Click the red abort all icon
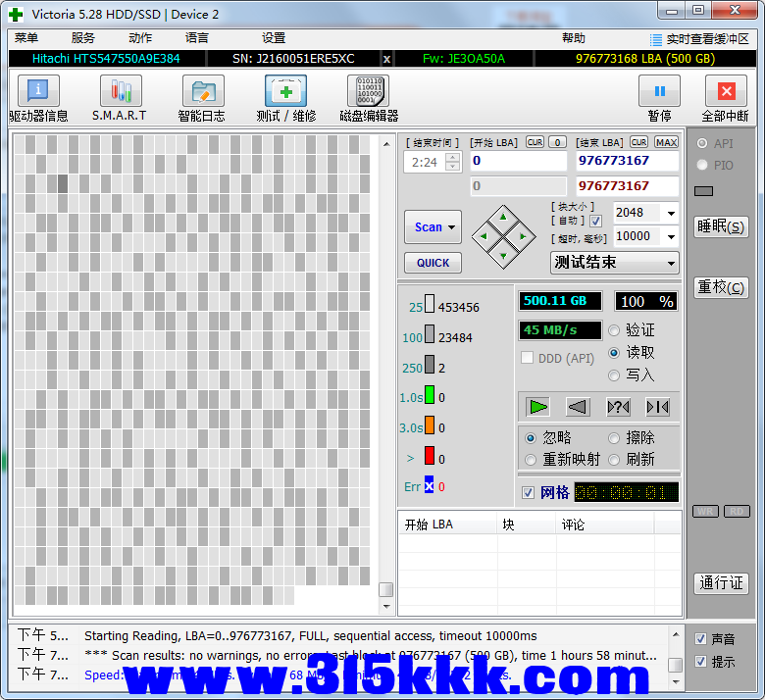765x700 pixels. click(726, 92)
